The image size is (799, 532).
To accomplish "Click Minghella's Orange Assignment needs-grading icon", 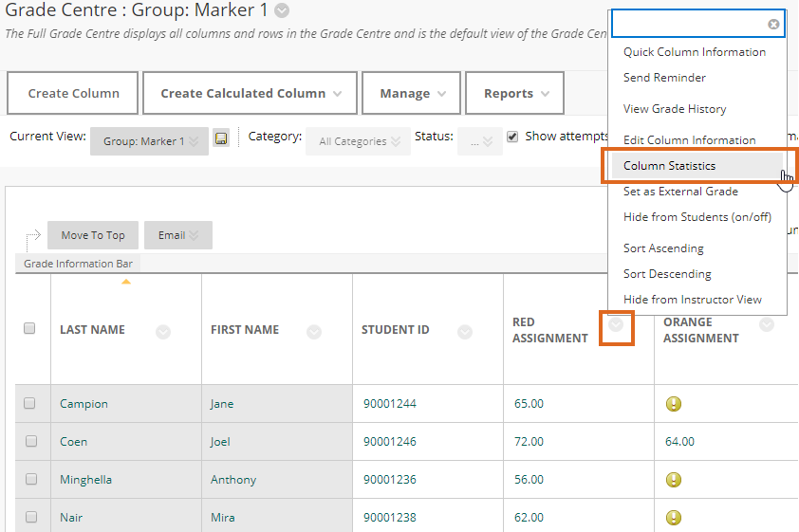I will click(674, 480).
